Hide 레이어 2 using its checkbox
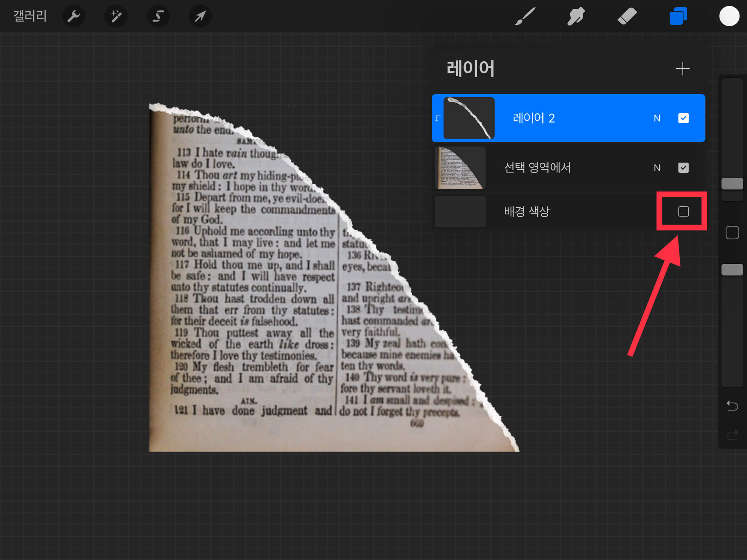Image resolution: width=747 pixels, height=560 pixels. pyautogui.click(x=683, y=118)
